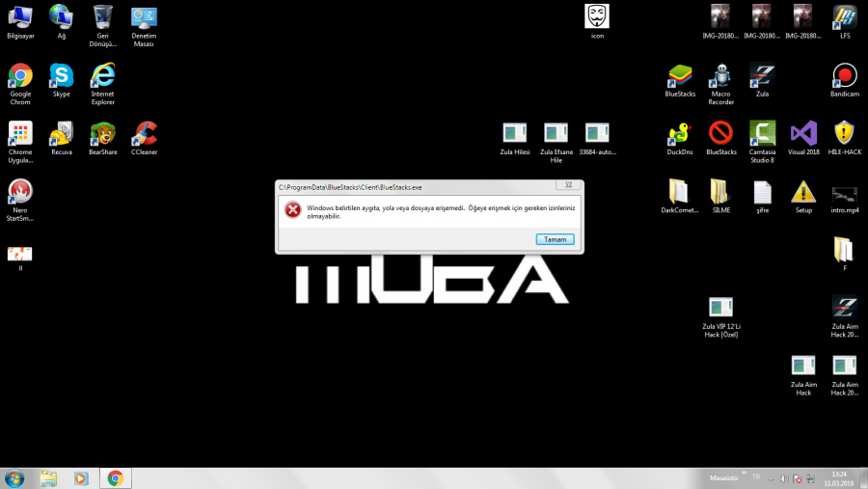Open the network tray icon

[x=810, y=478]
